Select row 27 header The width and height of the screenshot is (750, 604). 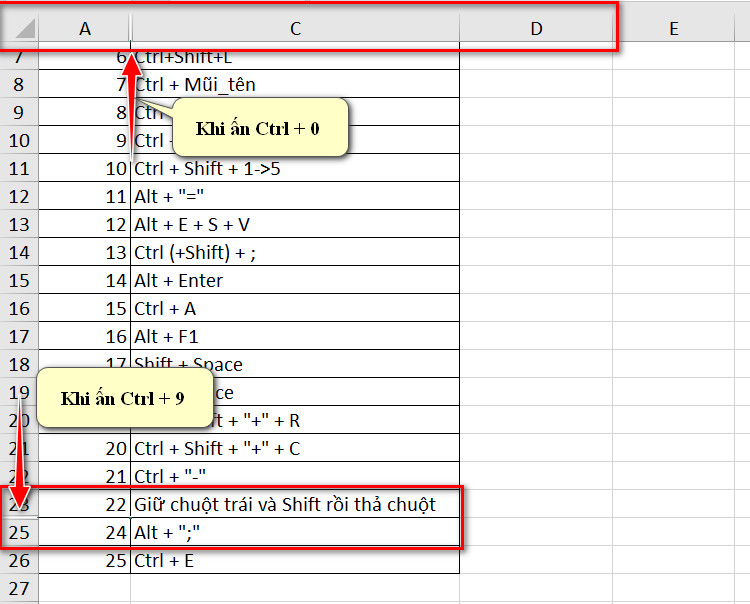point(19,588)
